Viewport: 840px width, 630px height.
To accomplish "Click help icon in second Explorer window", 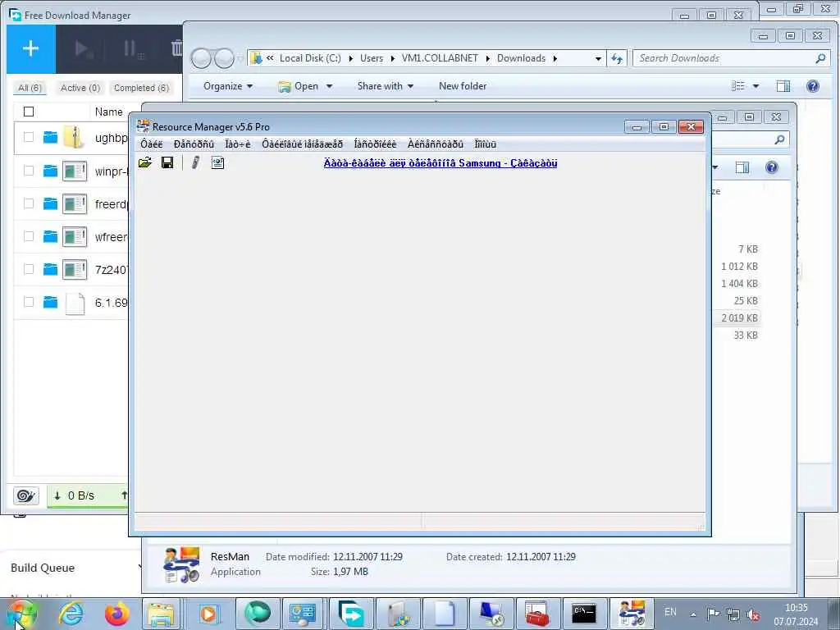I will coord(771,167).
